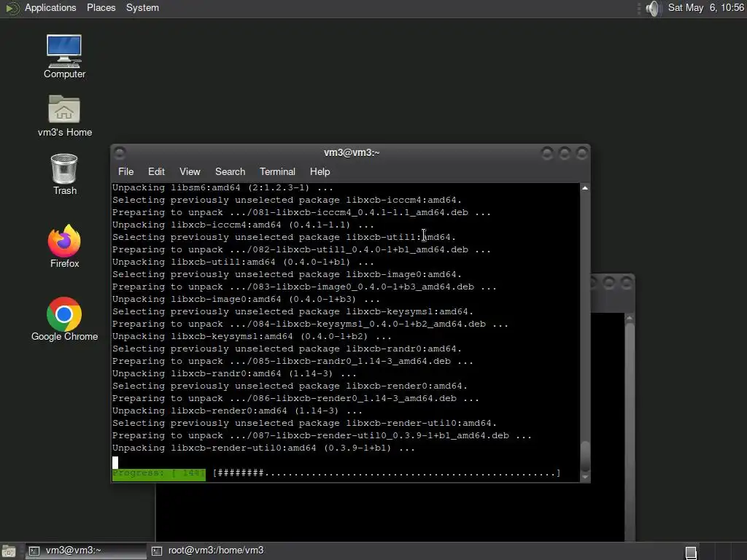Viewport: 747px width, 560px height.
Task: Launch Firefox from the desktop
Action: [x=64, y=246]
